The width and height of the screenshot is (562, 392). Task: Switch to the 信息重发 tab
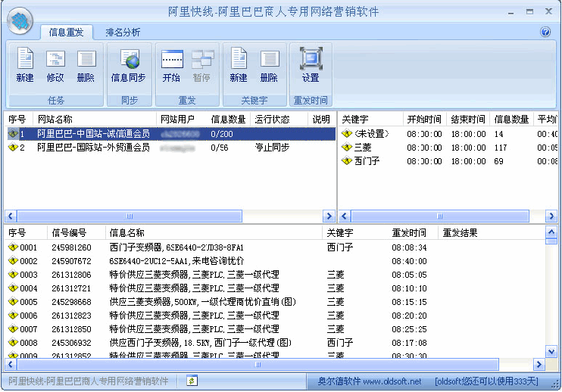tap(67, 33)
